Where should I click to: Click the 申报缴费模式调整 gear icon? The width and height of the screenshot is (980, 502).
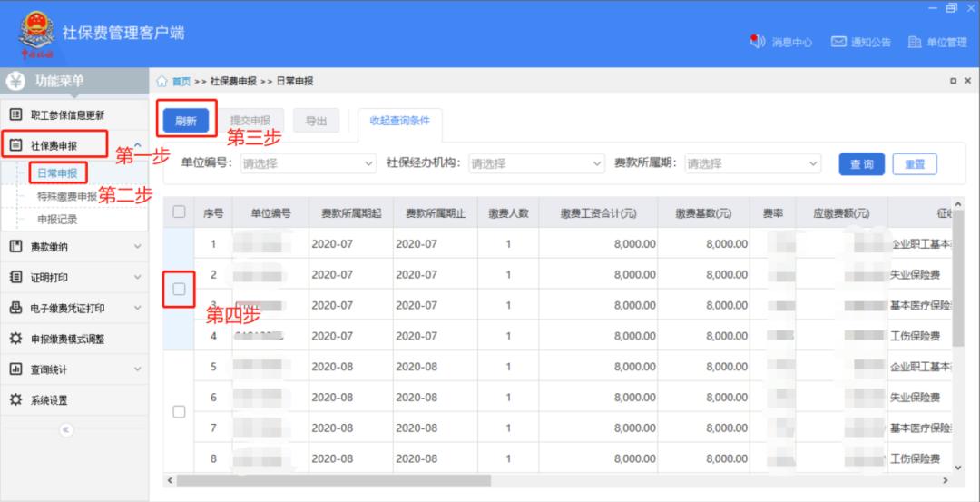[x=15, y=339]
